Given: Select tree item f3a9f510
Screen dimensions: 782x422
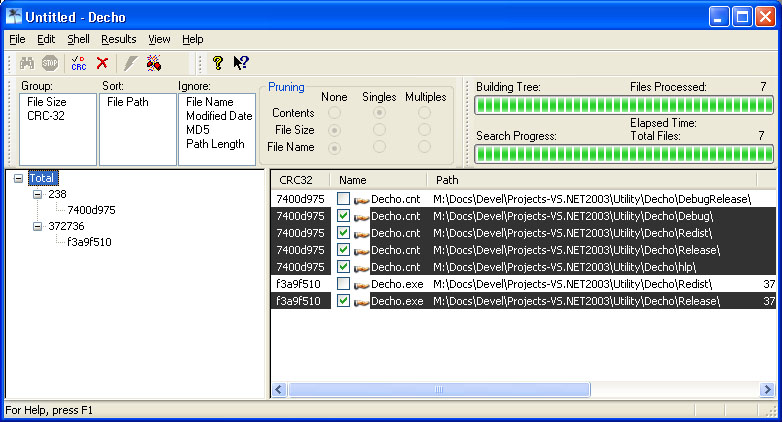Looking at the screenshot, I should coord(89,242).
